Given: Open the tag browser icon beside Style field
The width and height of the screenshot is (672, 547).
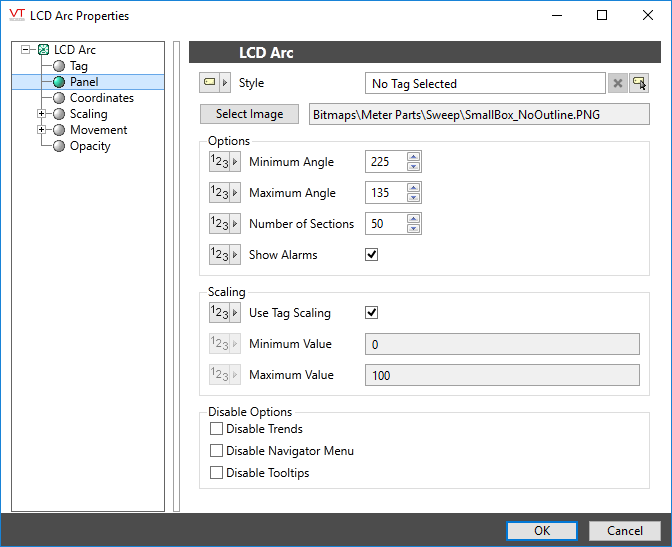Looking at the screenshot, I should [639, 84].
